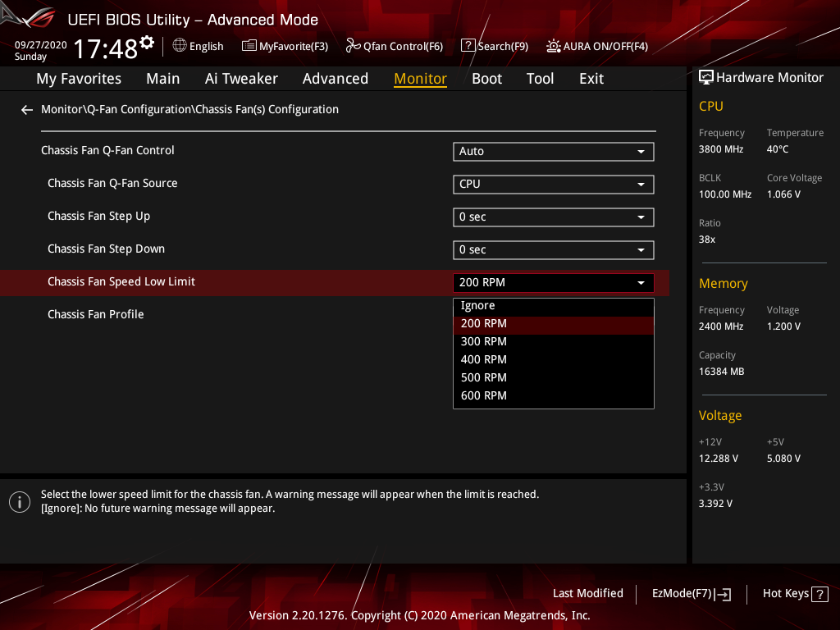
Task: Click the date 09/27/2020
Action: coord(41,45)
